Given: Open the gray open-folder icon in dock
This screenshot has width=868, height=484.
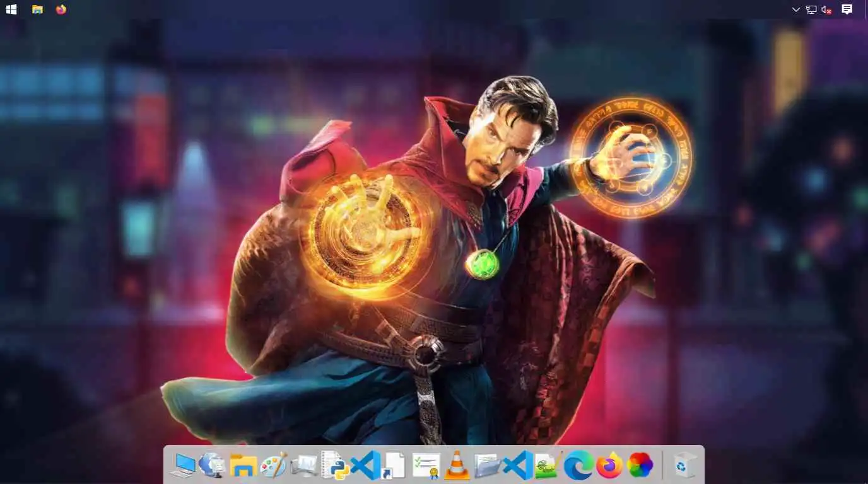Looking at the screenshot, I should pos(487,466).
